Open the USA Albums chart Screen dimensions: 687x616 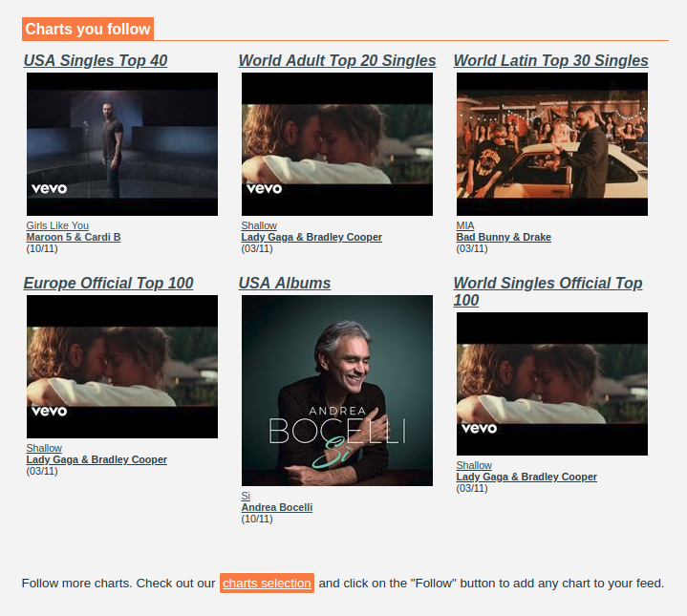285,283
